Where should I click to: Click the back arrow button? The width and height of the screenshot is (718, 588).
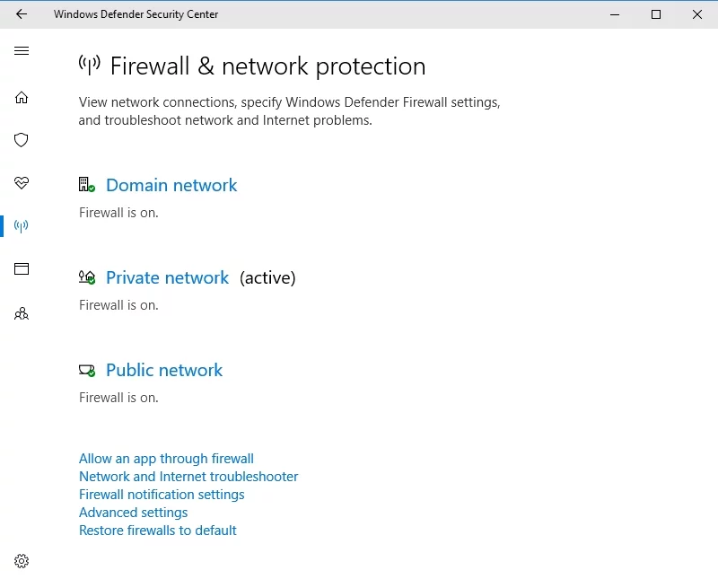coord(22,14)
